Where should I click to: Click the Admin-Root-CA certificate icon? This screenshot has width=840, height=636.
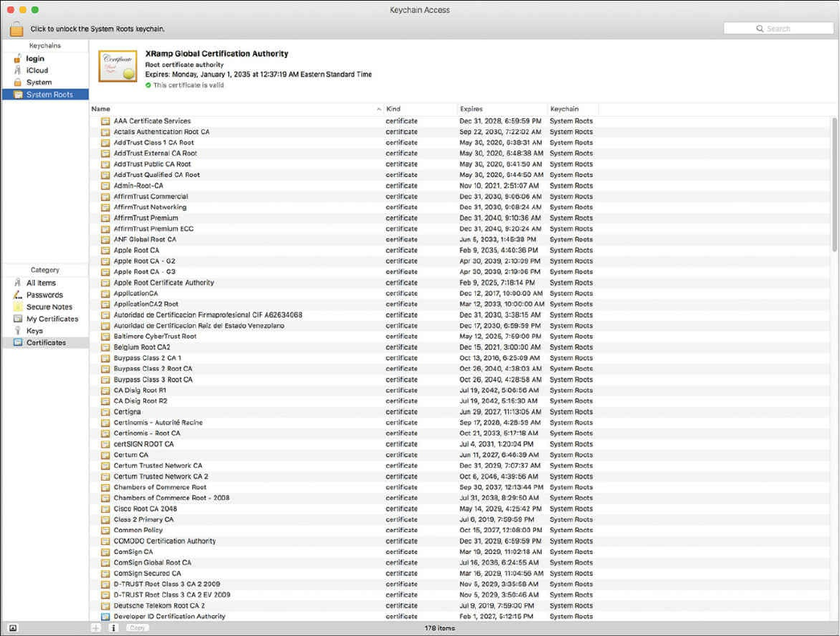105,186
